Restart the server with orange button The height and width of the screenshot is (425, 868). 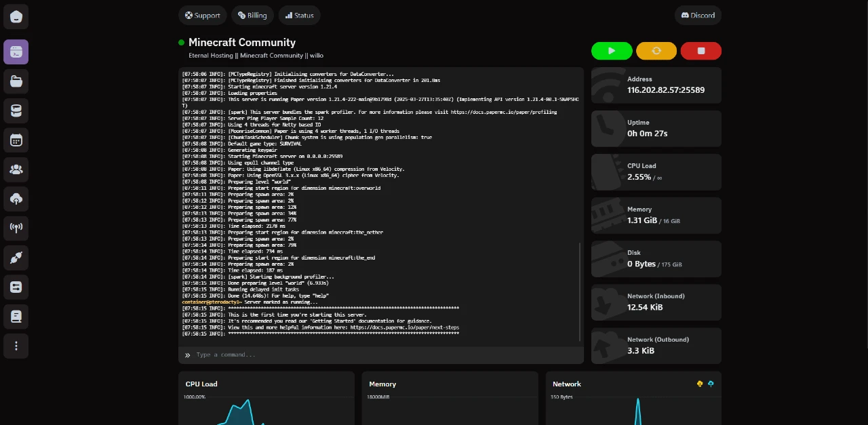tap(656, 51)
